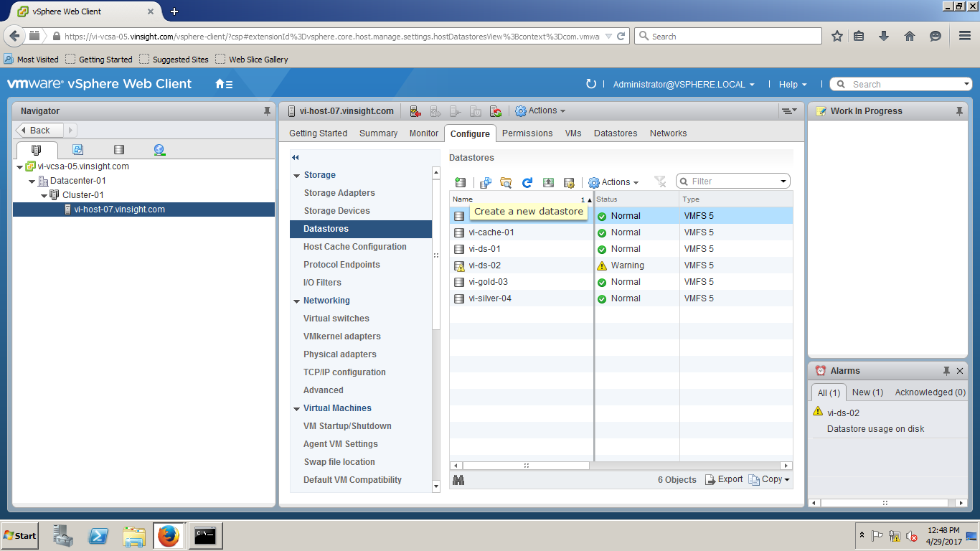Open the Filter options dropdown arrow
This screenshot has width=980, height=551.
(x=784, y=182)
